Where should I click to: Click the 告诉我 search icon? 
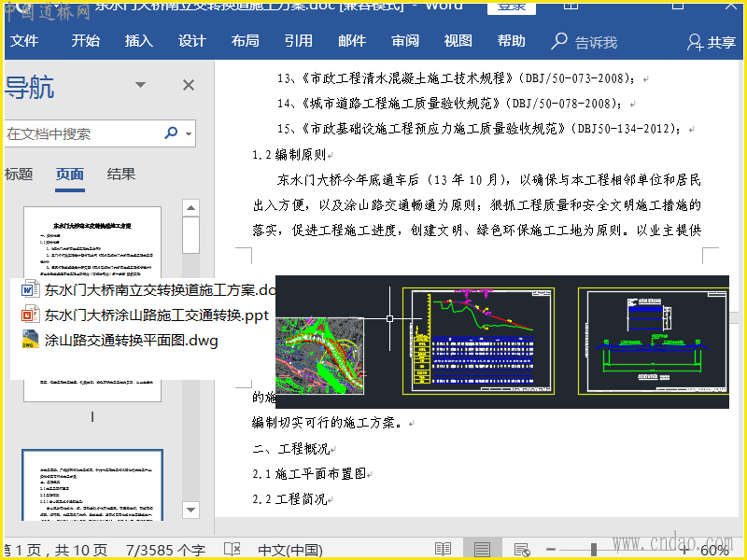(560, 41)
